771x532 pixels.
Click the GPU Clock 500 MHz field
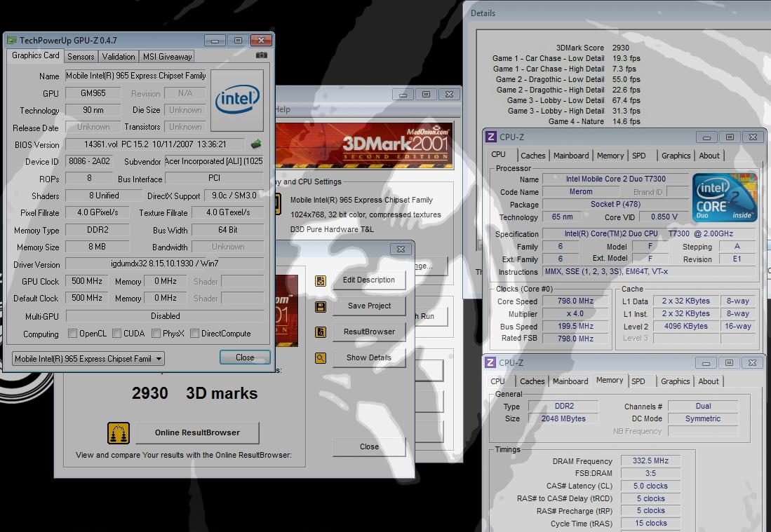87,282
